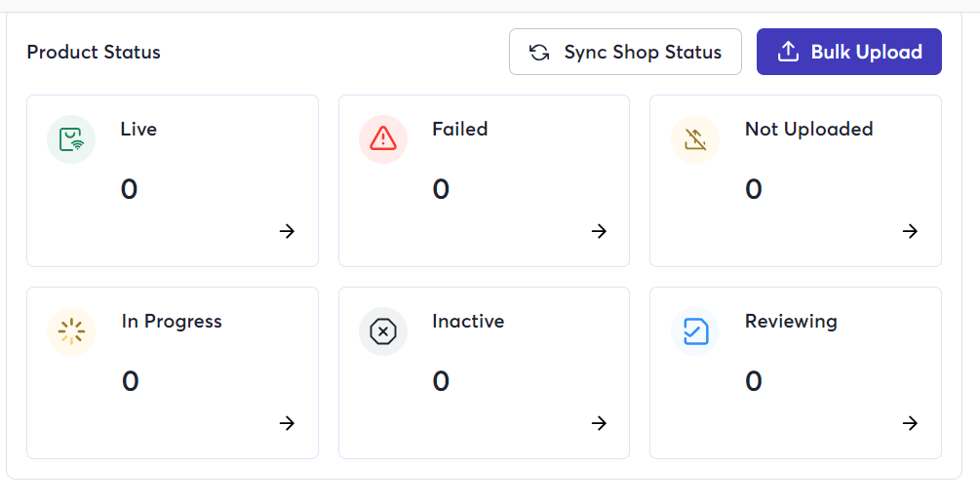Click the In Progress spinner icon
Viewport: 980px width, 503px height.
(71, 331)
